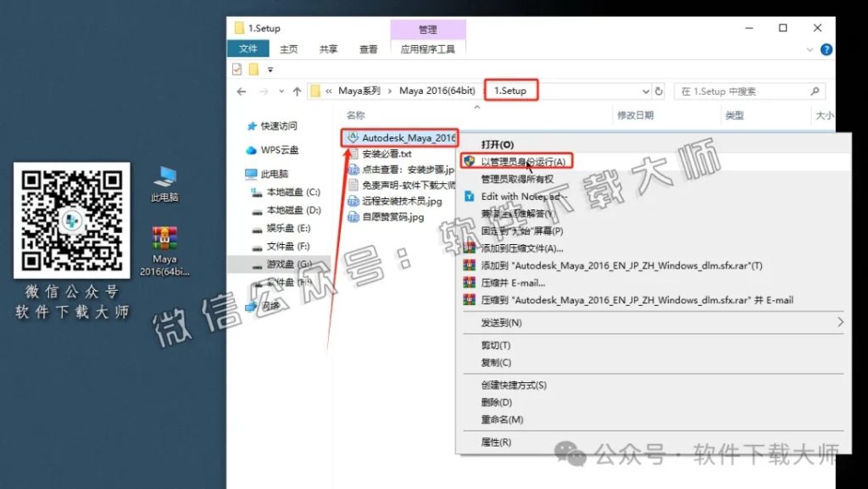This screenshot has height=489, width=868.
Task: Choose 创建快捷方式(S) from the context menu
Action: [x=514, y=385]
